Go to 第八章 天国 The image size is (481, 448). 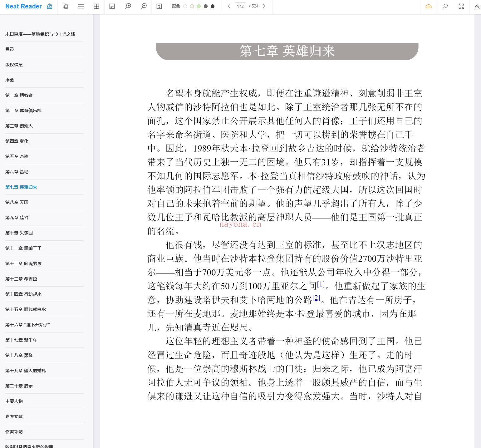tap(17, 202)
